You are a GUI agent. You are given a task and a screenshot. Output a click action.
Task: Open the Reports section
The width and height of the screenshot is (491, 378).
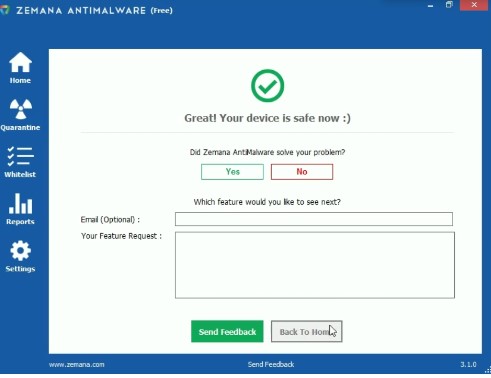click(x=20, y=209)
